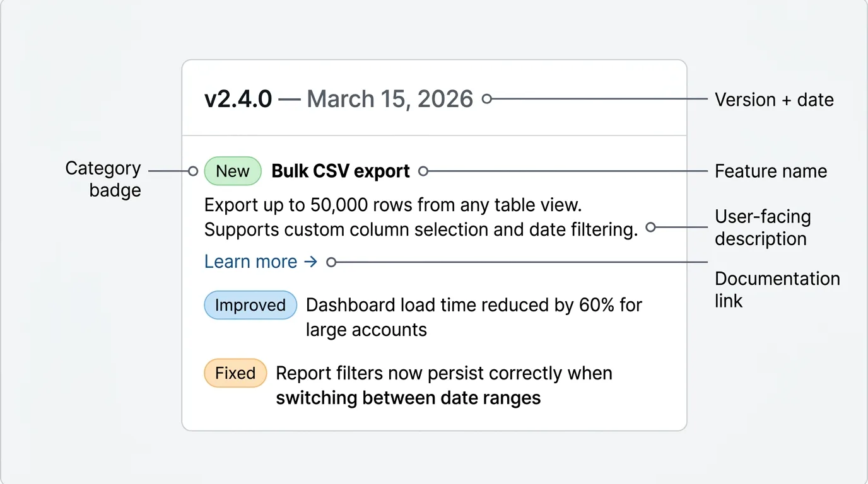Image resolution: width=868 pixels, height=484 pixels.
Task: Click the bold switching between date ranges text
Action: tap(408, 398)
